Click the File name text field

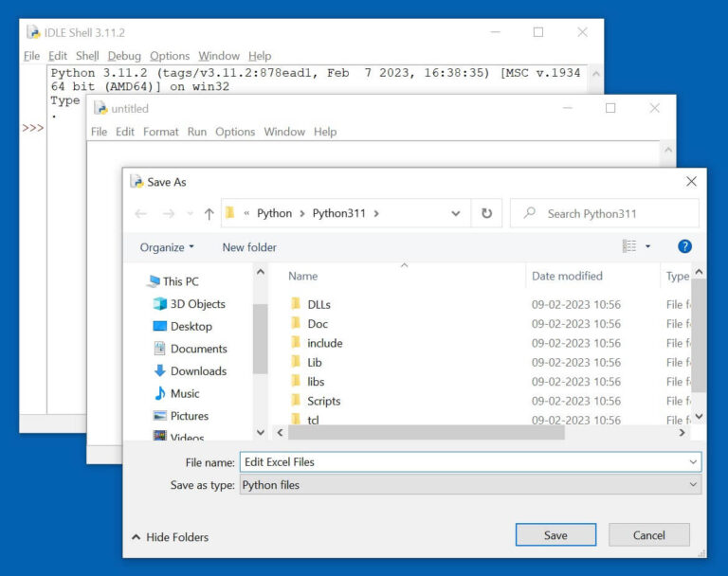[x=463, y=462]
